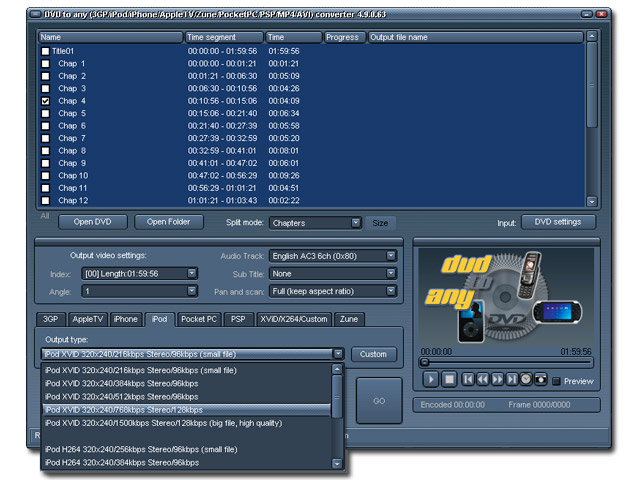Select the iPod tab
The height and width of the screenshot is (480, 640).
pos(160,319)
